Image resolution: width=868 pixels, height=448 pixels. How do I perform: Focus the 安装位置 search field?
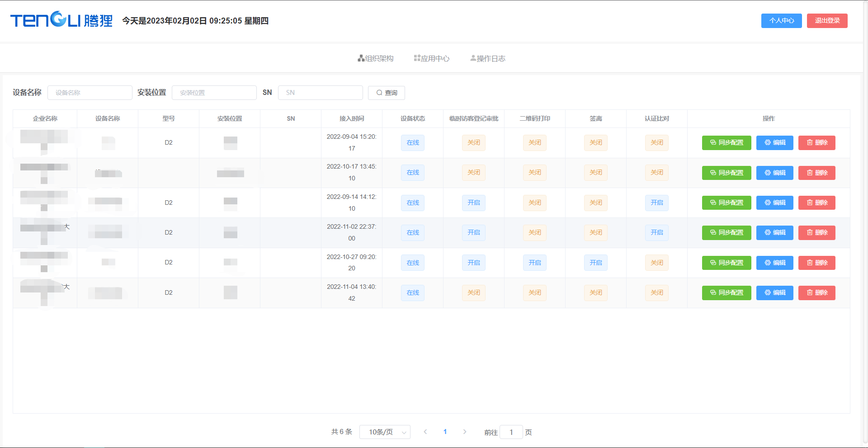214,93
